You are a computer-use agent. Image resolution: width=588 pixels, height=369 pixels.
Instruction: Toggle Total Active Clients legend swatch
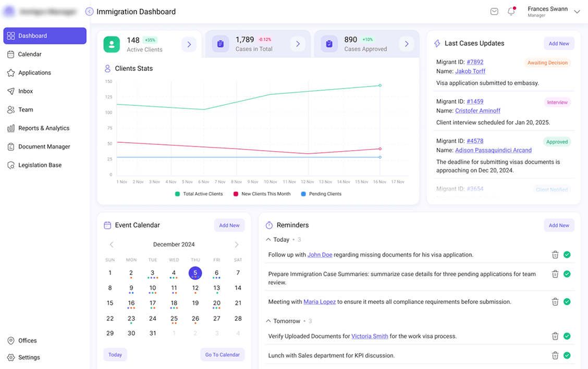coord(178,194)
